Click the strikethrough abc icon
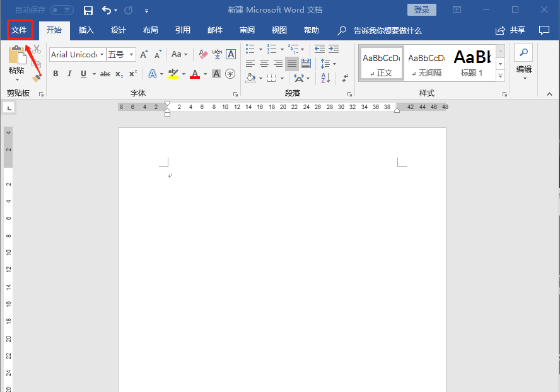This screenshot has width=560, height=392. click(105, 74)
